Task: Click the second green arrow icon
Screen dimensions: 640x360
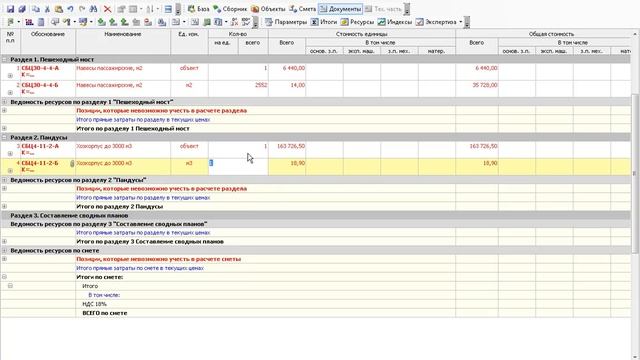Action: (x=112, y=22)
